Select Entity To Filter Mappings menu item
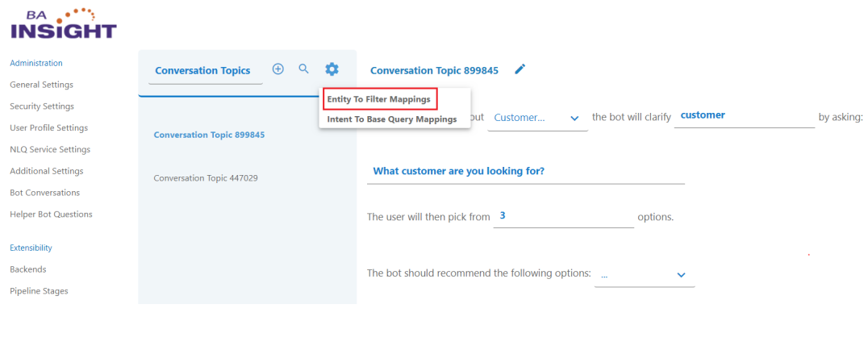This screenshot has height=350, width=868. coord(378,99)
